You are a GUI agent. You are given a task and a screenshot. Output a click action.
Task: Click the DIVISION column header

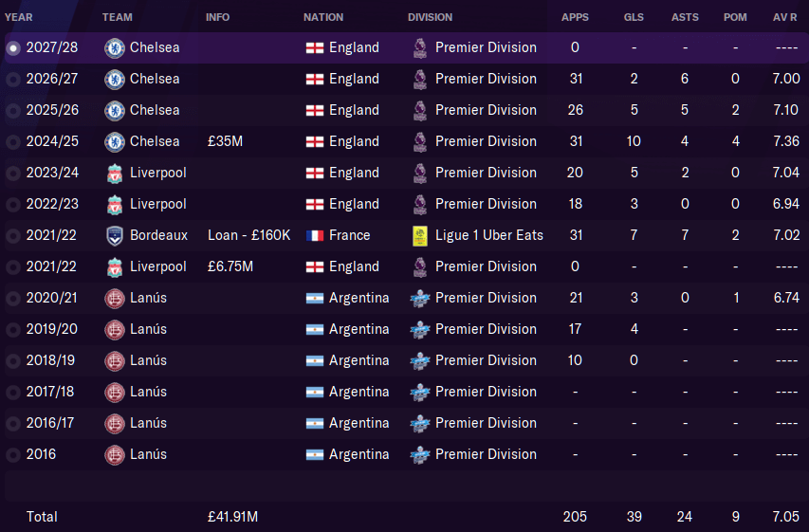tap(430, 17)
